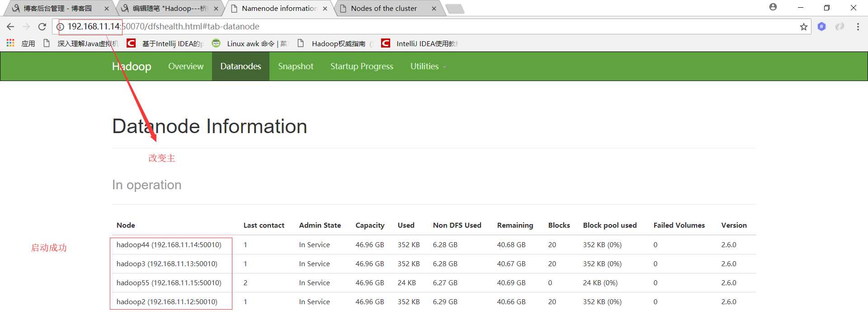Viewport: 868px width, 335px height.
Task: Click the grey extension icon next to menu
Action: pos(840,27)
